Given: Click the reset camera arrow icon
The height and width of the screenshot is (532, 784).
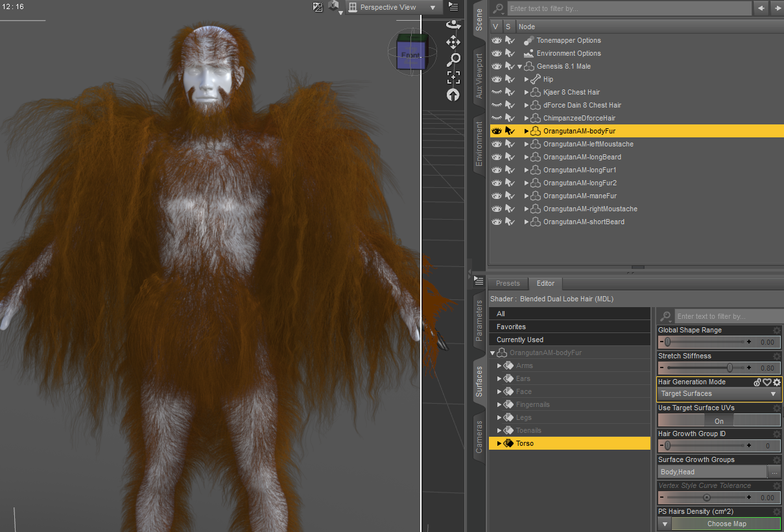Looking at the screenshot, I should click(x=453, y=95).
